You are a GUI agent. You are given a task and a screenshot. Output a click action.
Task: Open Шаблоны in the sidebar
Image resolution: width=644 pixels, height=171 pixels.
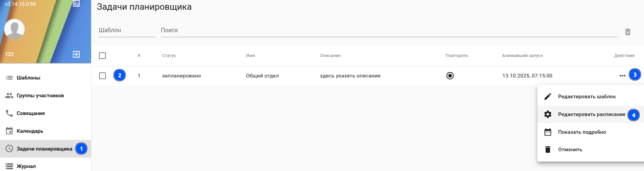[29, 78]
